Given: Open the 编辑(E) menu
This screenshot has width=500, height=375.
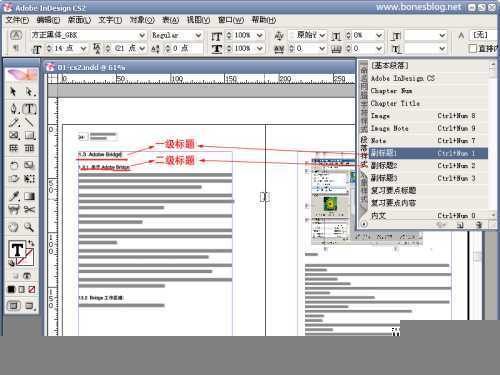Looking at the screenshot, I should (48, 20).
